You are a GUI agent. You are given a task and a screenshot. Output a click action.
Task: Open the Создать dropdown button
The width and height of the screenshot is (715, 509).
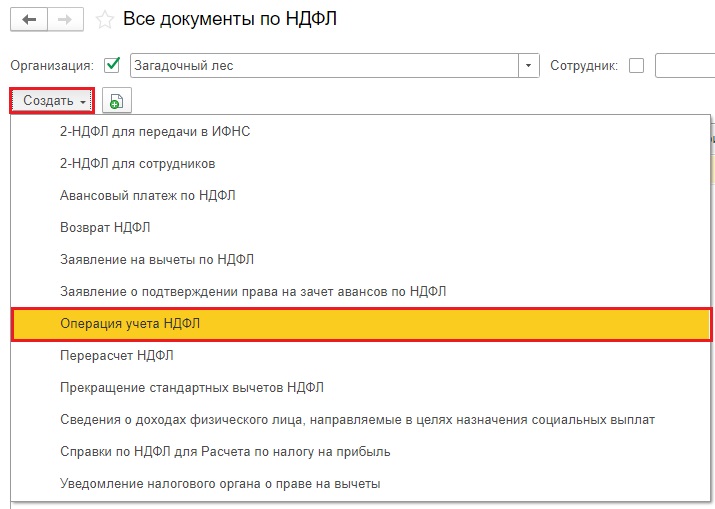pyautogui.click(x=52, y=101)
